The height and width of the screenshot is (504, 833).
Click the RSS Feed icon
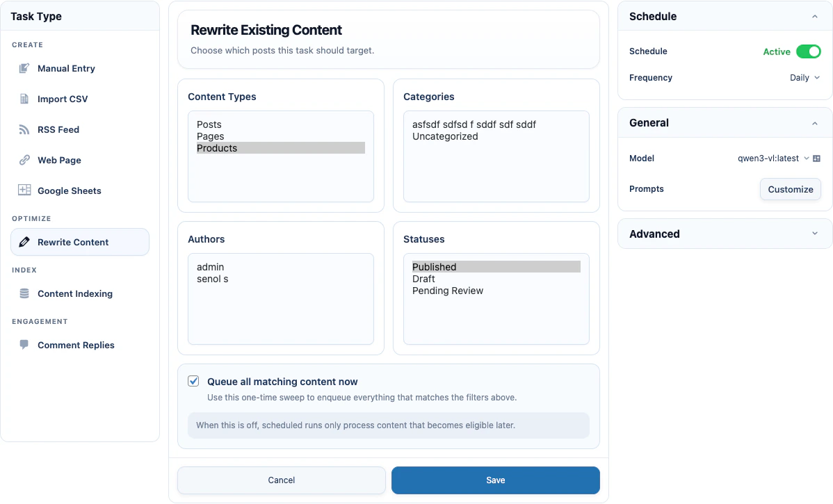[x=24, y=129]
